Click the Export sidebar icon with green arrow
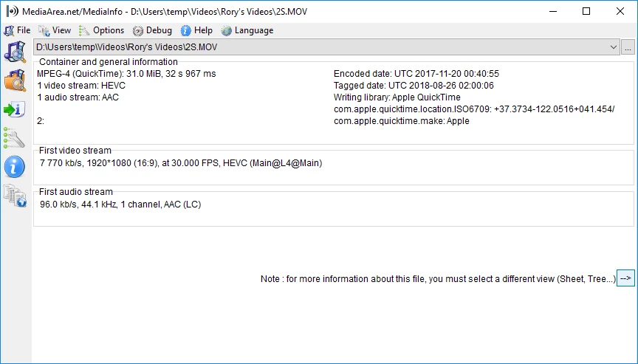 (15, 109)
